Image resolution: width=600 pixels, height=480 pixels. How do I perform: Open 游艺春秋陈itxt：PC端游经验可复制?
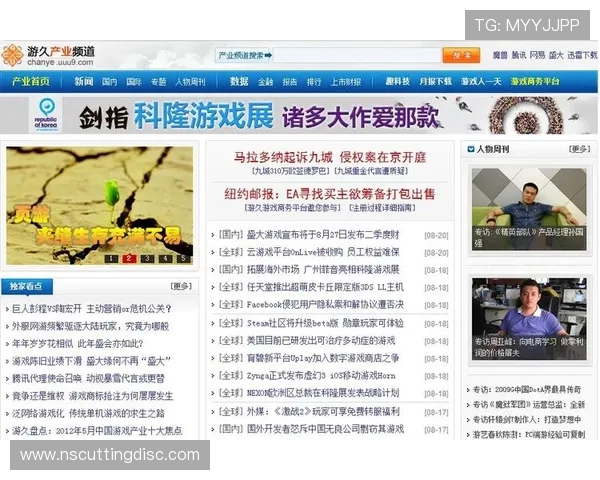529,434
